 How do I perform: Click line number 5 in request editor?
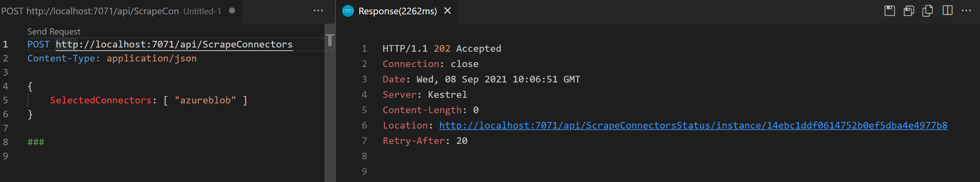(5, 100)
